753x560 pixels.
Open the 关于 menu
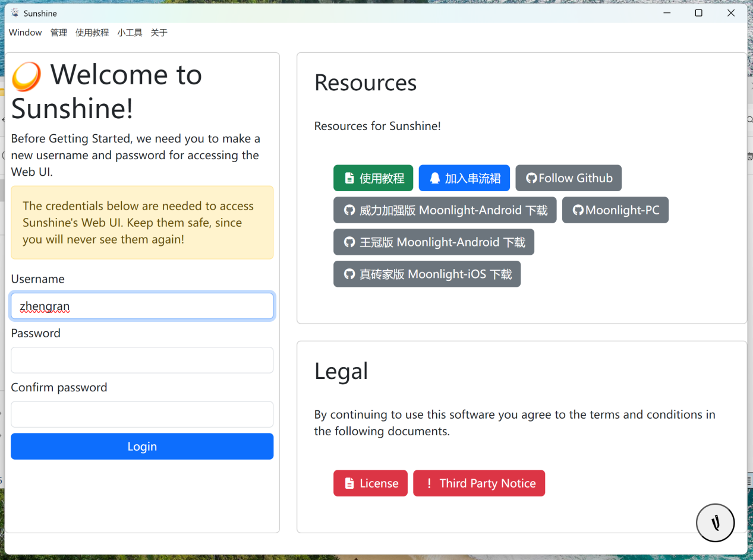point(159,33)
